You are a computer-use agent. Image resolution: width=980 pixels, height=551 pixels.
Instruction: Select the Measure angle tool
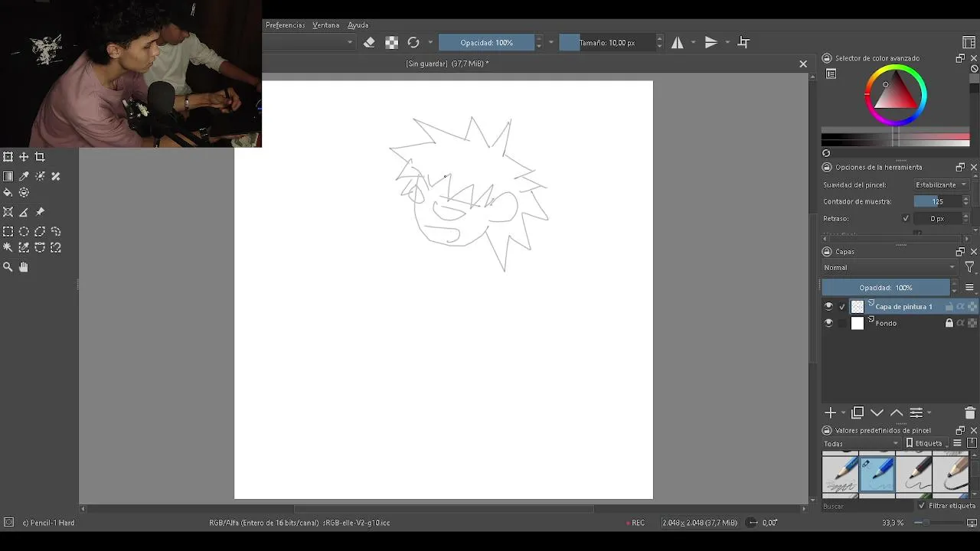(24, 212)
